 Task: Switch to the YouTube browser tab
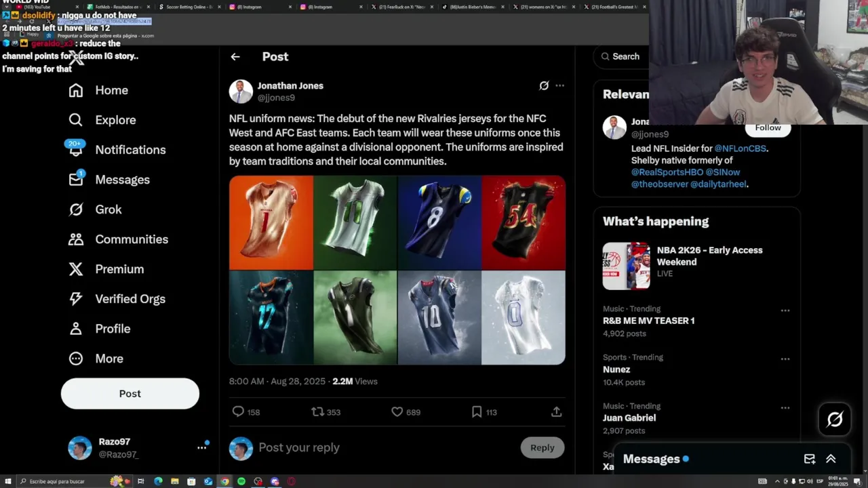click(46, 7)
